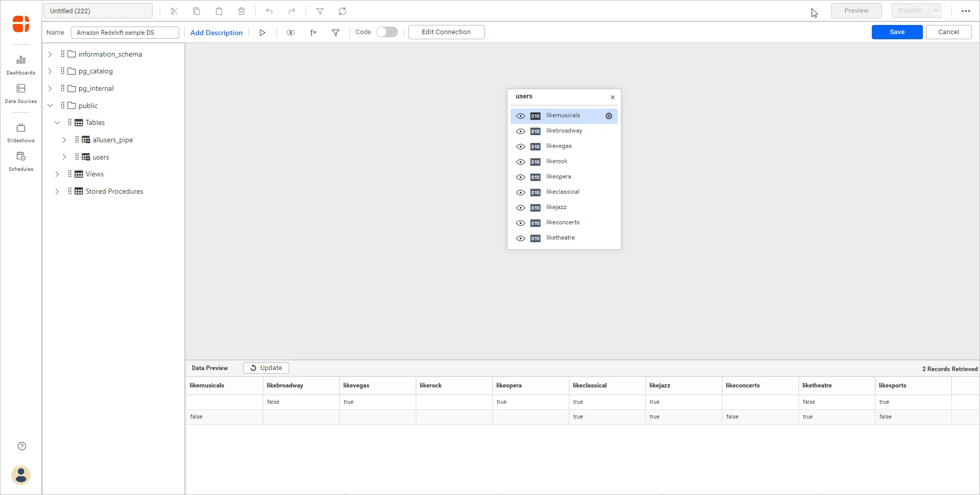Click the undo arrow icon
This screenshot has height=495, width=980.
[x=269, y=11]
